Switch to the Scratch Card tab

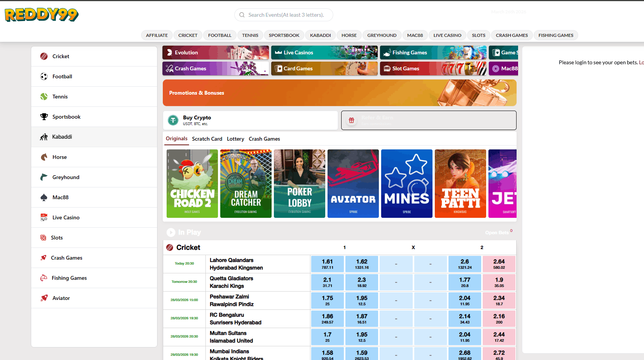point(207,139)
